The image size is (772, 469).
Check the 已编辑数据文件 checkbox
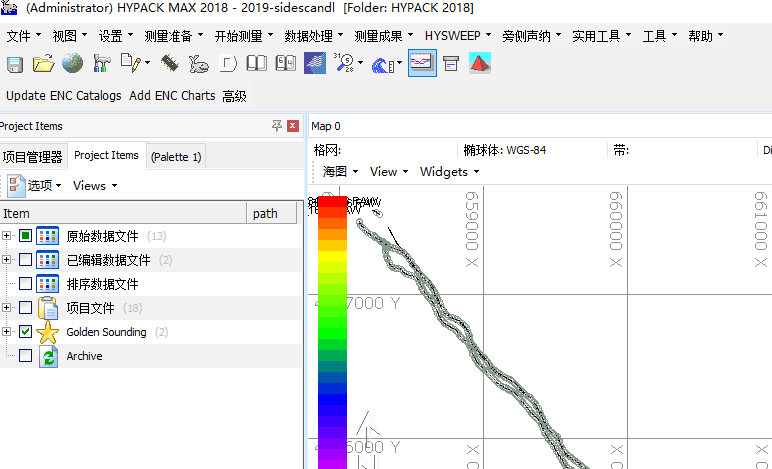coord(26,260)
